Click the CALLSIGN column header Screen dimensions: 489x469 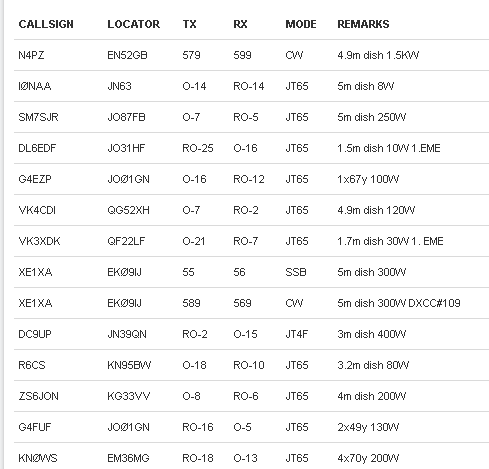46,24
